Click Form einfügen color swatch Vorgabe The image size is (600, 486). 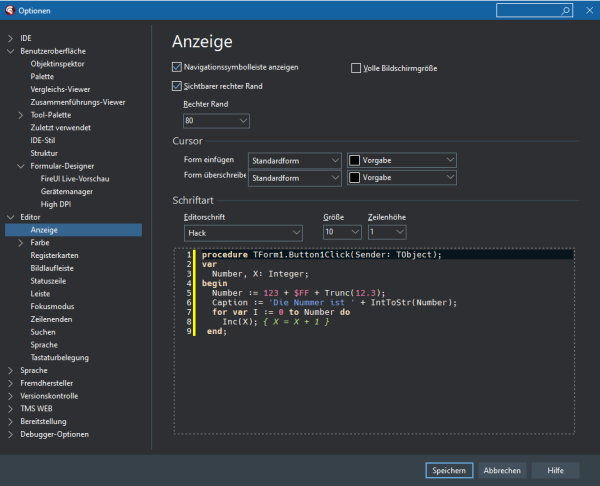[355, 160]
